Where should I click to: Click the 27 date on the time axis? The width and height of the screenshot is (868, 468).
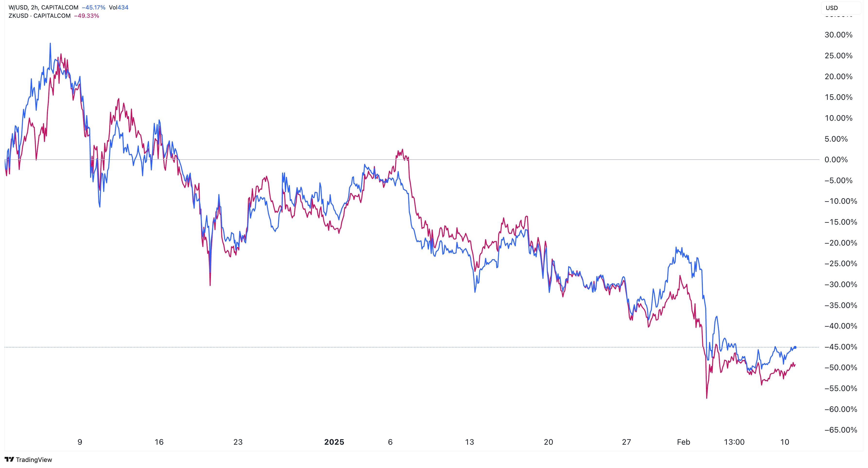coord(626,442)
